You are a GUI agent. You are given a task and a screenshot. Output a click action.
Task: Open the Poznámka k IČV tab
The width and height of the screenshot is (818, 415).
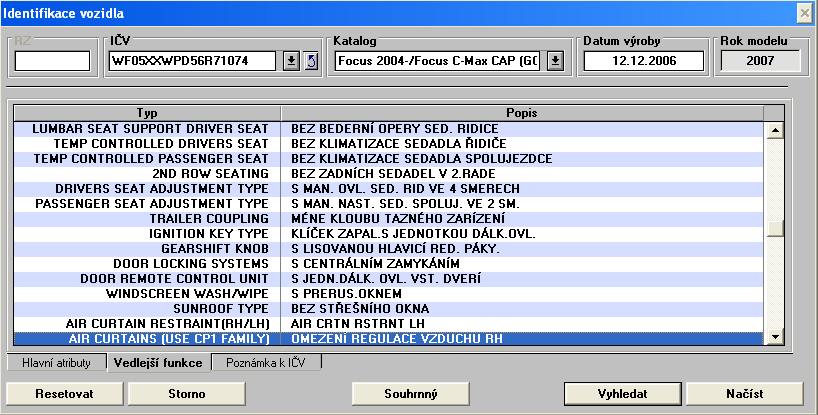266,363
